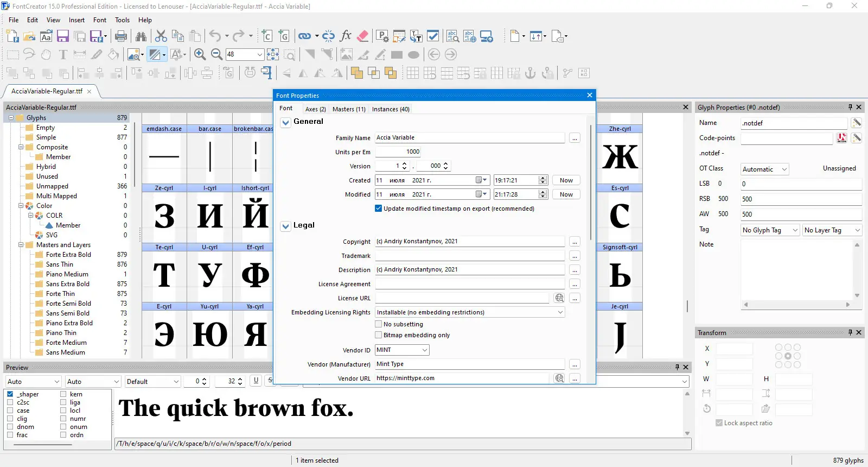Open the Instances (40) tab
Image resolution: width=868 pixels, height=467 pixels.
[391, 109]
